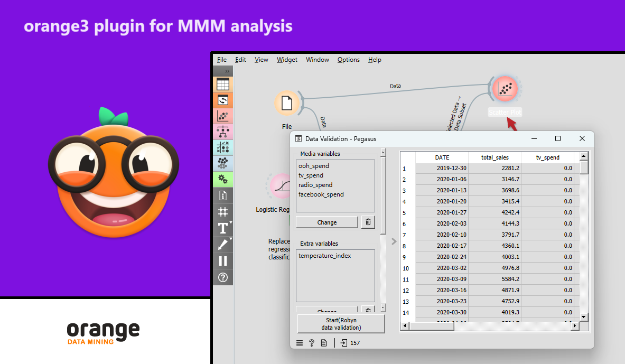Expand the sidebar with the double-chevron
625x364 pixels.
227,71
